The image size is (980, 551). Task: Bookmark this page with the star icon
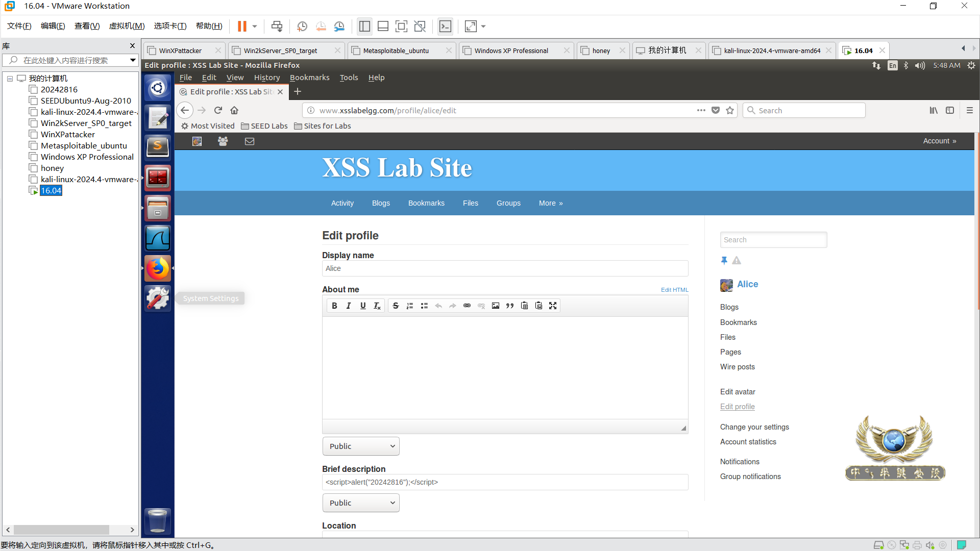[x=730, y=110]
